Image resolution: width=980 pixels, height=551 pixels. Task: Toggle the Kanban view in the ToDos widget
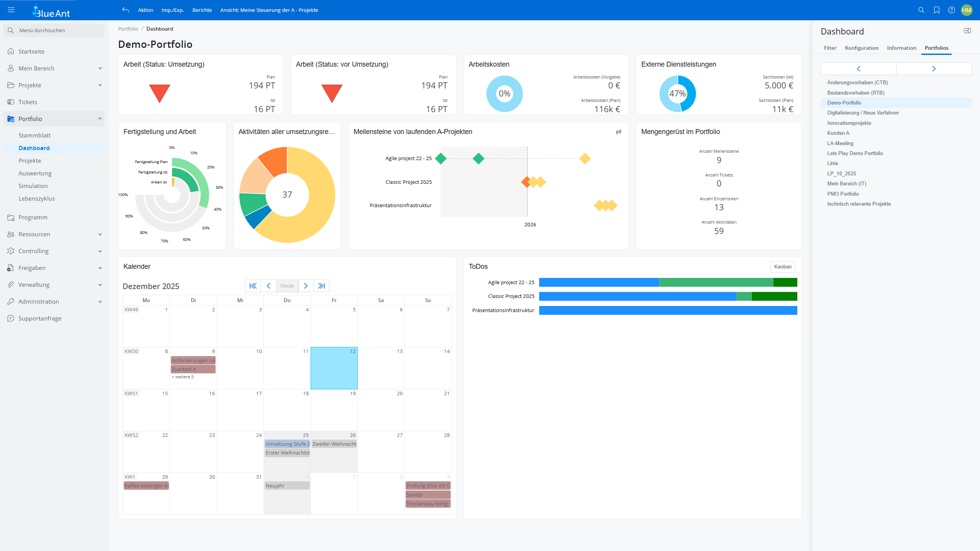(x=782, y=267)
